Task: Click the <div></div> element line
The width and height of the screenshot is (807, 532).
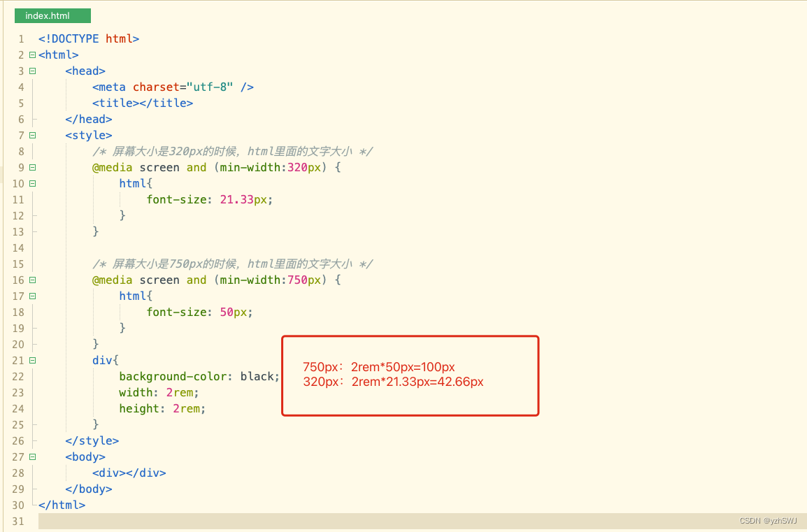Action: [129, 473]
